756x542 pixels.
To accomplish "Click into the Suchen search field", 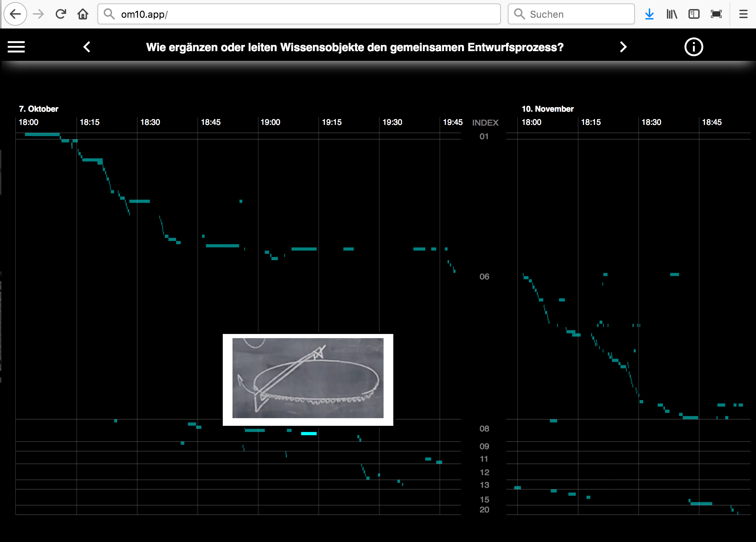I will pyautogui.click(x=571, y=14).
